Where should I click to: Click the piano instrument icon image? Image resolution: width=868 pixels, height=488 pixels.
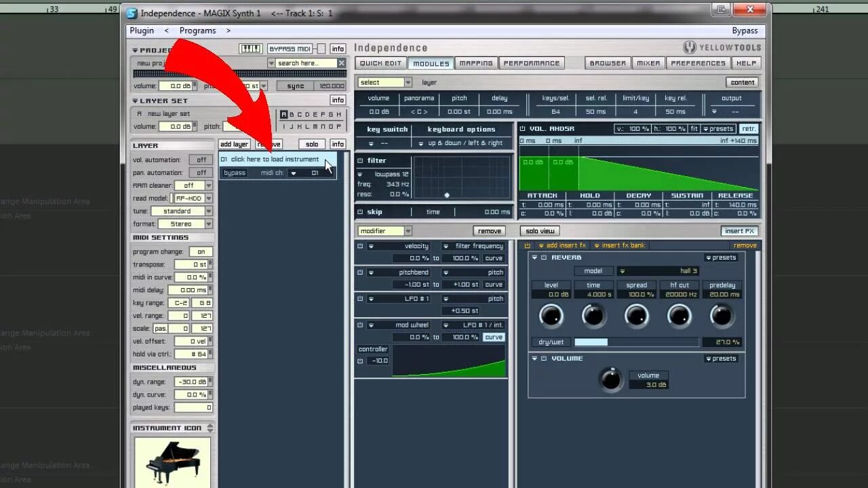coord(172,462)
